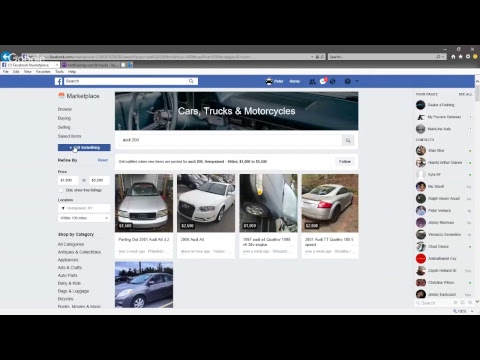
Task: Open the browser Home icon
Action: (453, 57)
